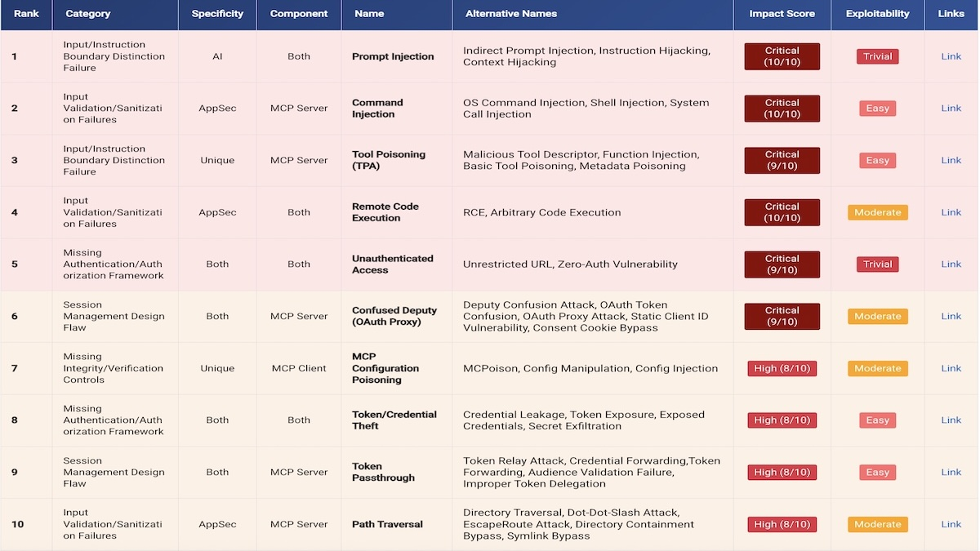
Task: Click the High (8/10) badge for Token/Credential Theft
Action: pos(782,420)
